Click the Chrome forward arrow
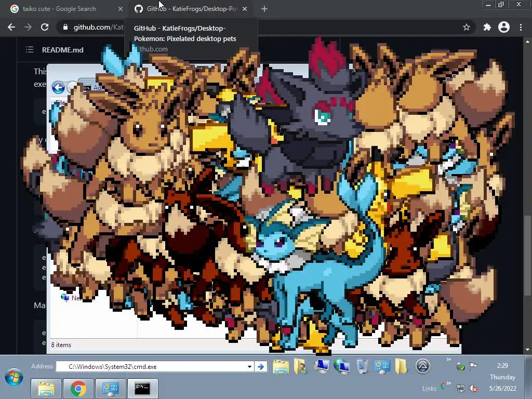 coord(28,27)
